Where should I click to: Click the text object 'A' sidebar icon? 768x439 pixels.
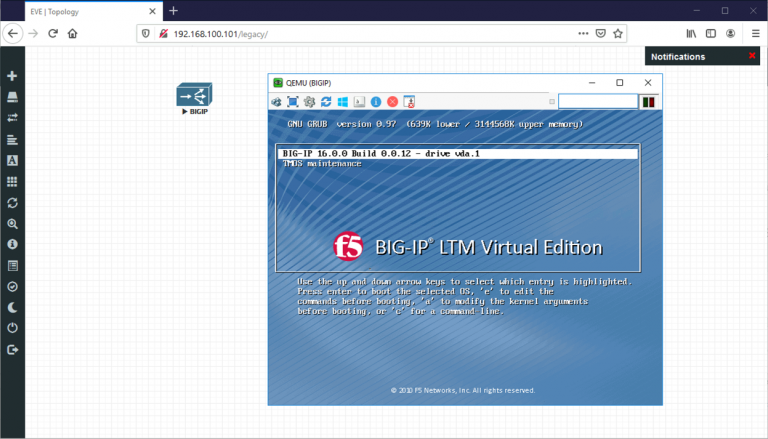12,160
